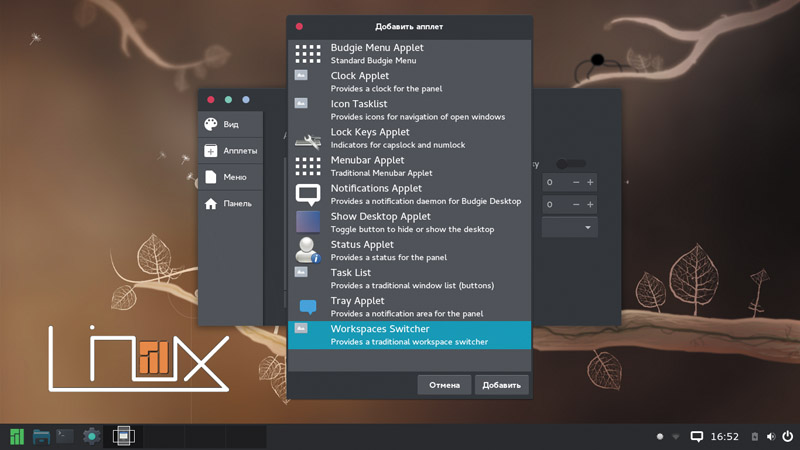Decrease the first spinner value with minus
Viewport: 800px width, 450px height.
coord(576,182)
